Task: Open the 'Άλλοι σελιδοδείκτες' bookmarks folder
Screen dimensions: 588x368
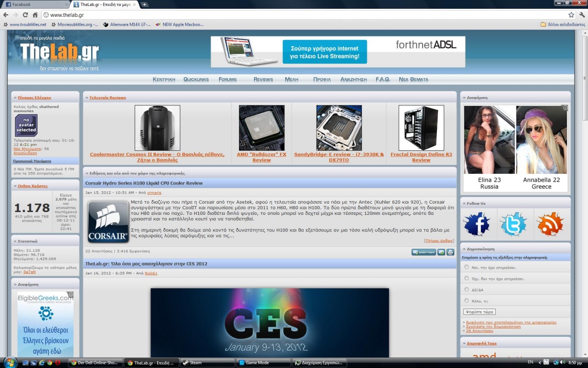Action: 562,24
